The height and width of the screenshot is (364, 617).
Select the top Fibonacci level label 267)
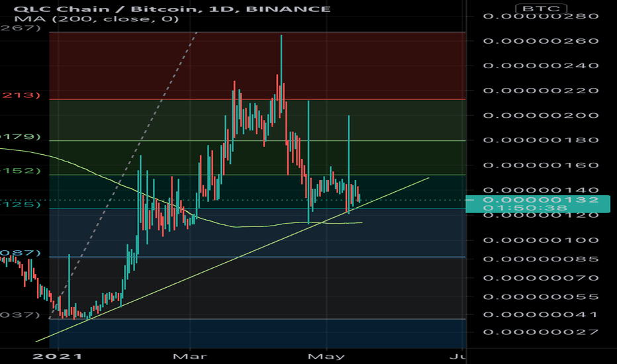[x=21, y=28]
